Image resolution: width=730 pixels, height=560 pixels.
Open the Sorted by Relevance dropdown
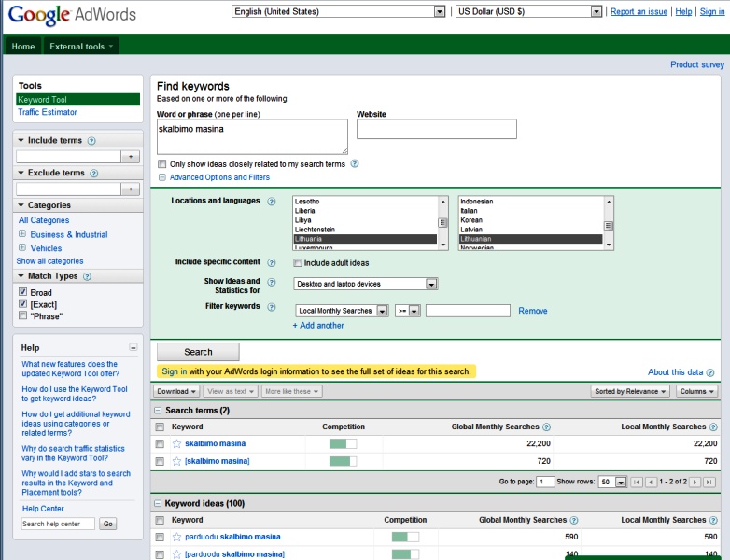630,391
